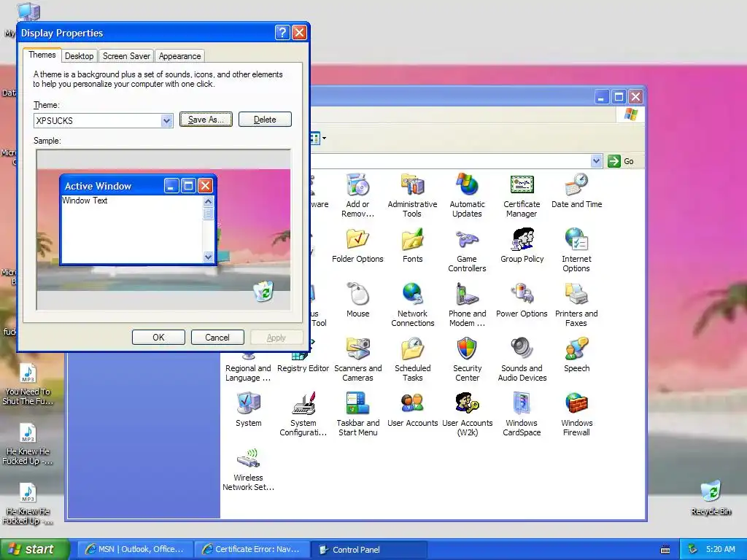Viewport: 747px width, 560px height.
Task: Open Regional and Language options
Action: coord(248,367)
